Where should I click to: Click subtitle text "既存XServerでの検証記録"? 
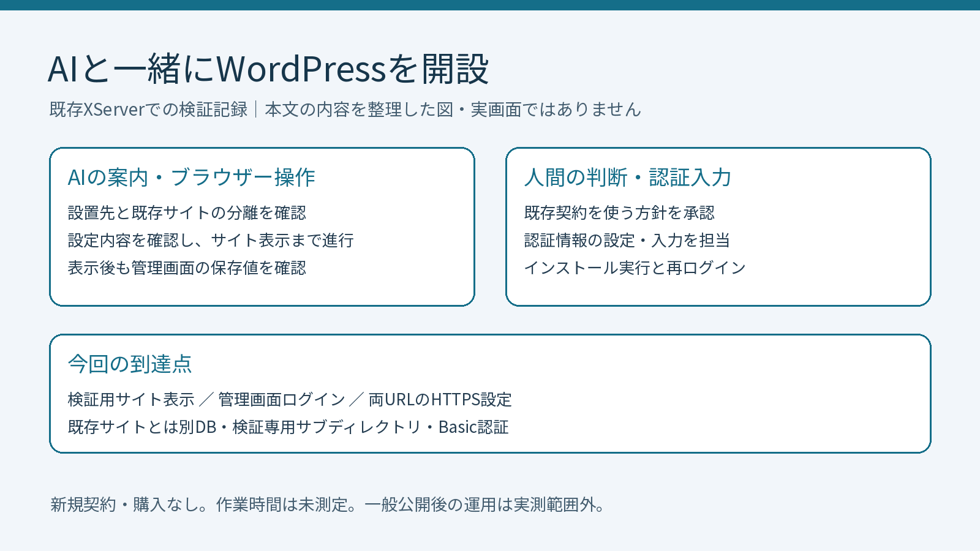(x=149, y=110)
